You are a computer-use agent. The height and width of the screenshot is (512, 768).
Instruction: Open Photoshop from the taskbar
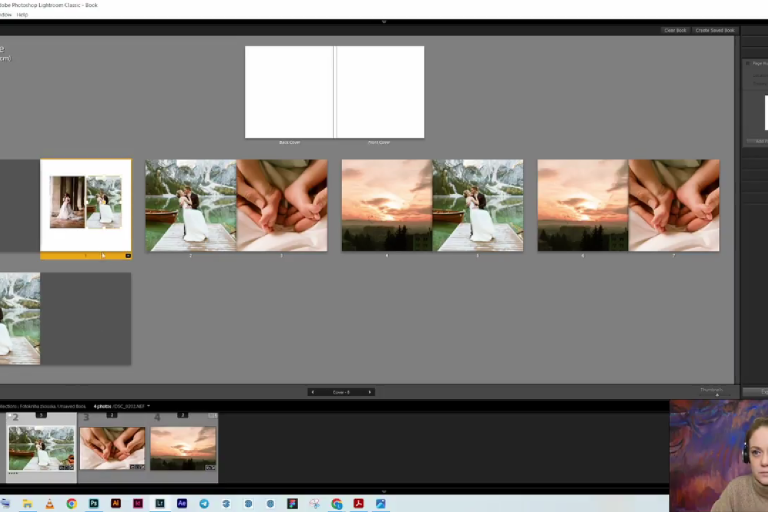pos(94,503)
